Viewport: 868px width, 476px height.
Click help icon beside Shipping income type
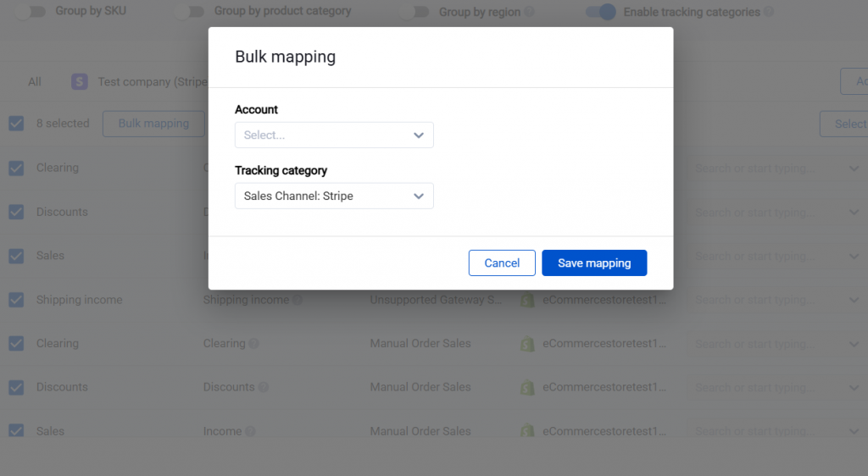(x=298, y=300)
